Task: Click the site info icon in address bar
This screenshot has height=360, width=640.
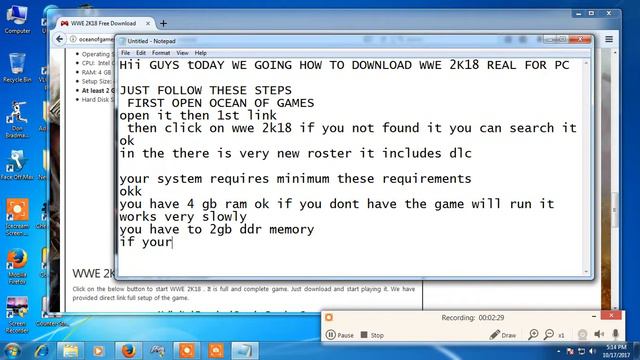Action: [73, 39]
